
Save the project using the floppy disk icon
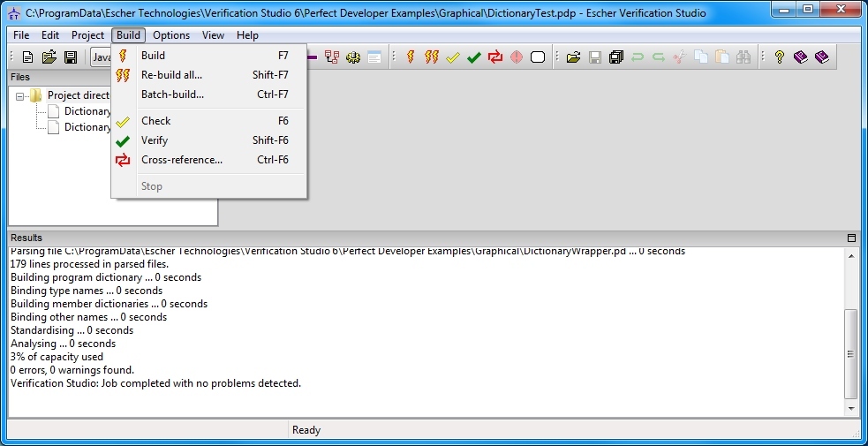(70, 57)
